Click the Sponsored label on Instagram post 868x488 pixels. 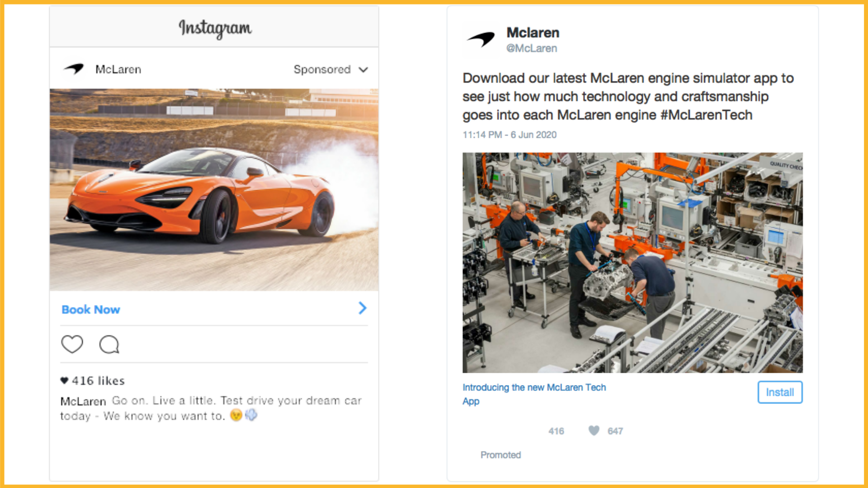322,70
